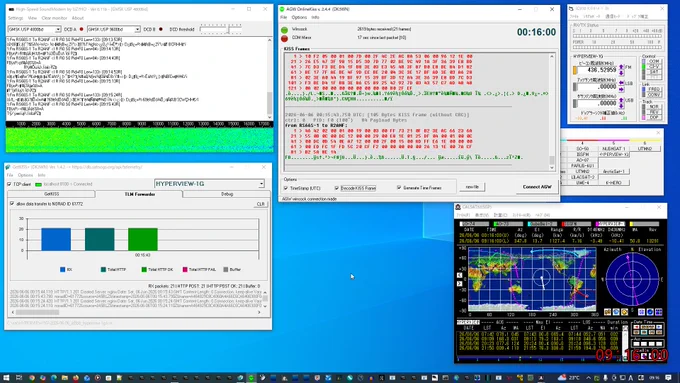The width and height of the screenshot is (680, 383).
Task: Toggle the TimeStamp (UTC) option
Action: [x=286, y=188]
